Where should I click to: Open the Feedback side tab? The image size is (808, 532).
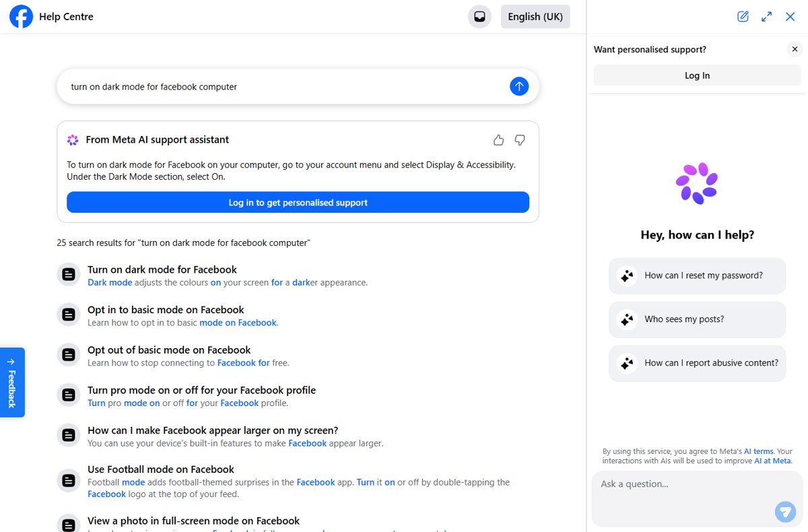12,383
